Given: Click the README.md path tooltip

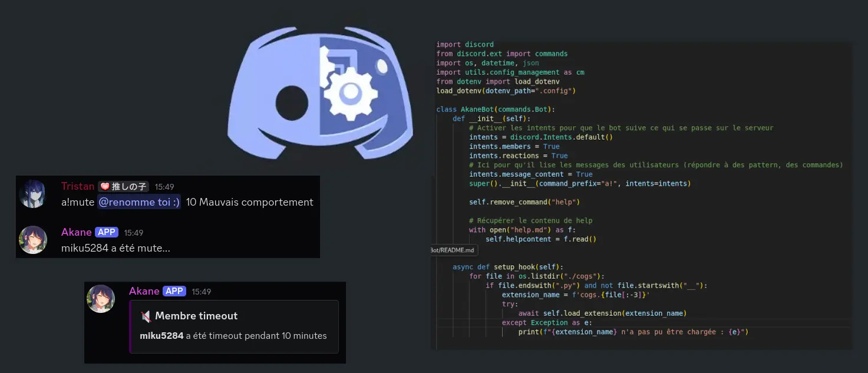Looking at the screenshot, I should (453, 250).
